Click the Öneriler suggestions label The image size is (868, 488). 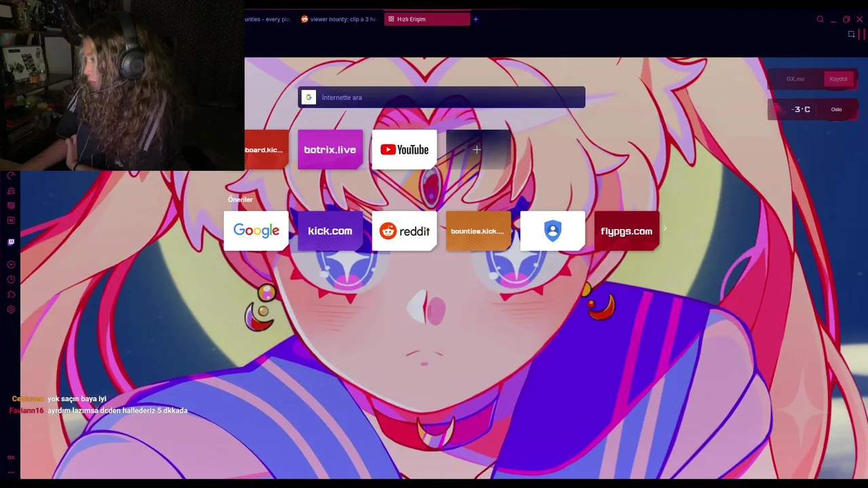240,199
